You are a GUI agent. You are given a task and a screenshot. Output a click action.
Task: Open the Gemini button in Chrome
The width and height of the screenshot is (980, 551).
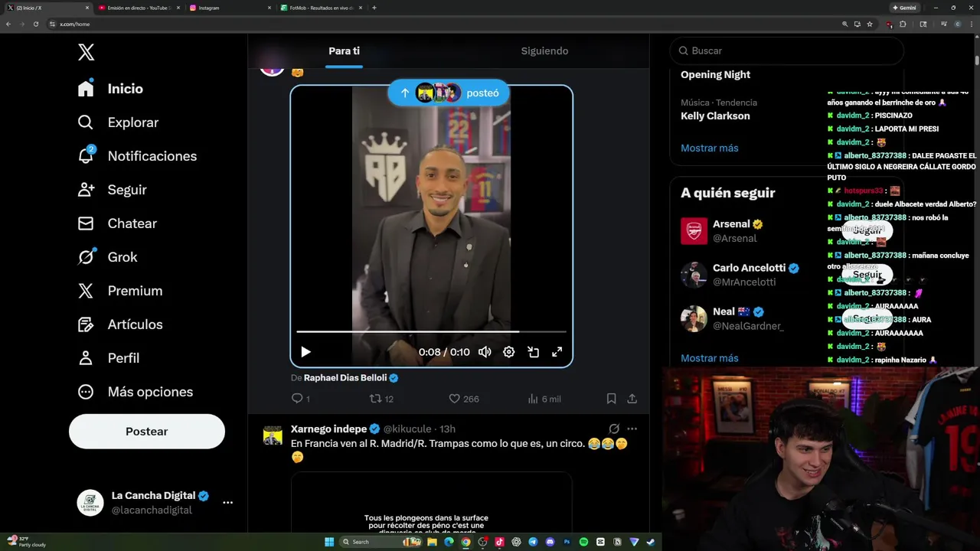click(904, 8)
